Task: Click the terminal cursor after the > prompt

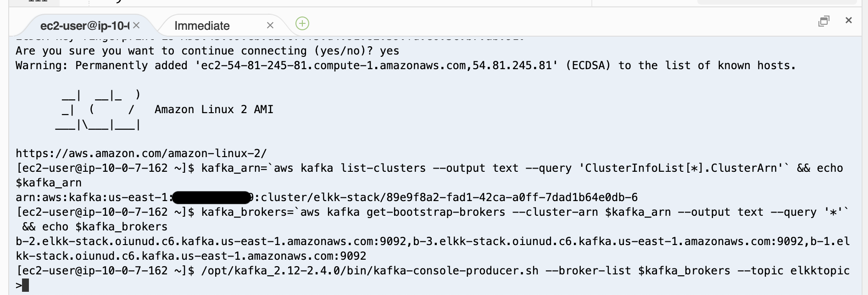Action: click(x=25, y=285)
